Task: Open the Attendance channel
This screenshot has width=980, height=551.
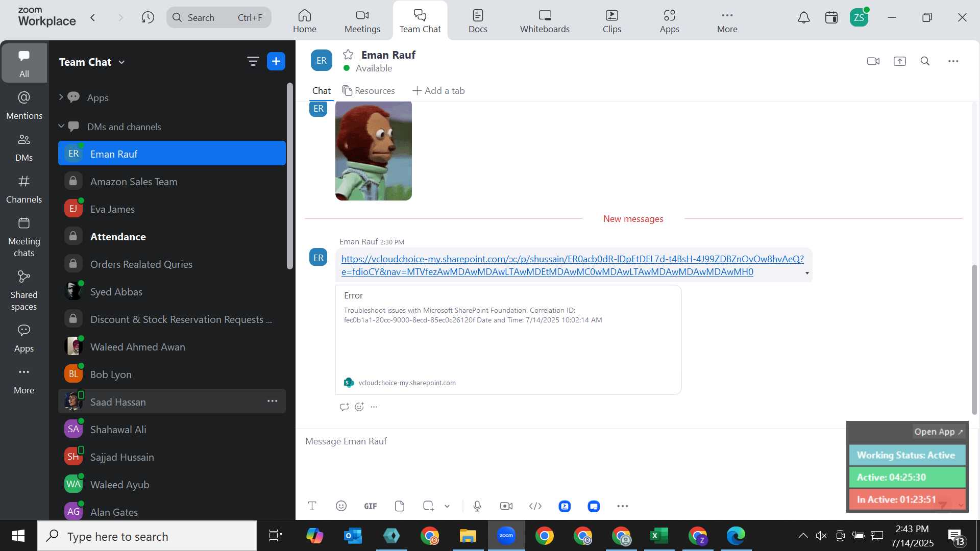Action: 171,236
